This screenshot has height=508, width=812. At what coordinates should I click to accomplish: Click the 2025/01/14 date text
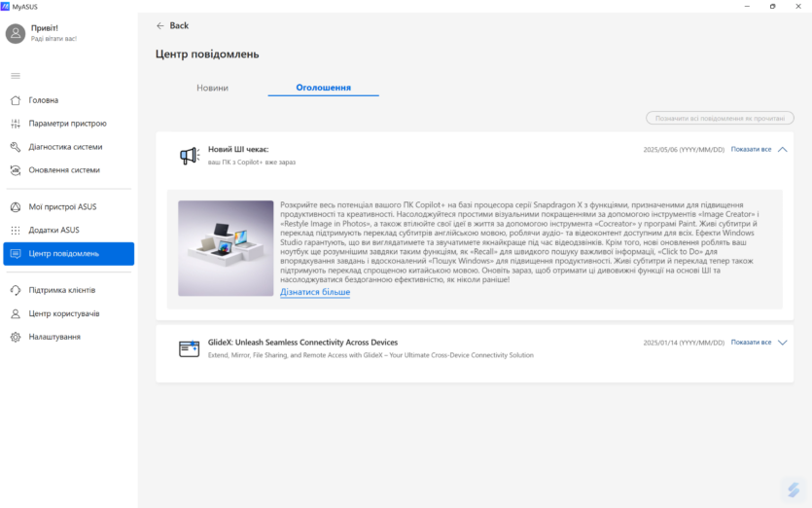684,343
